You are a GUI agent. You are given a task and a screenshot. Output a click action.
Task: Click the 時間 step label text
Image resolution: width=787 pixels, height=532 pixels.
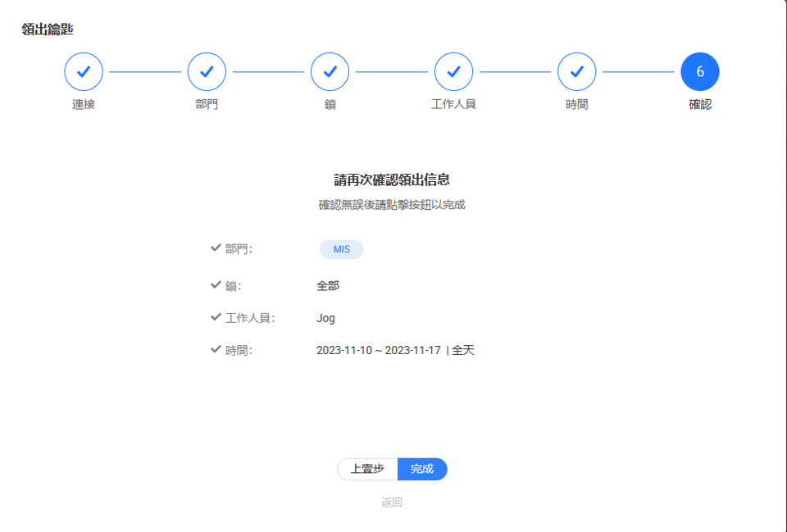[576, 105]
